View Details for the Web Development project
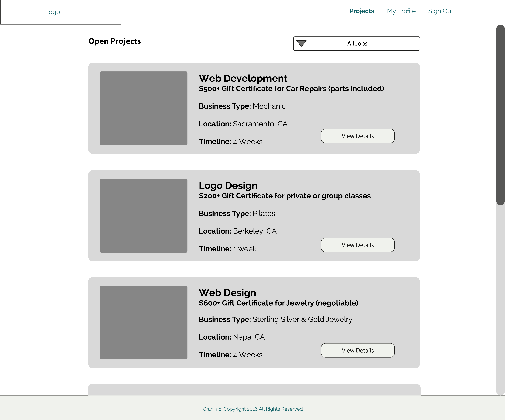This screenshot has width=505, height=420. coord(358,136)
